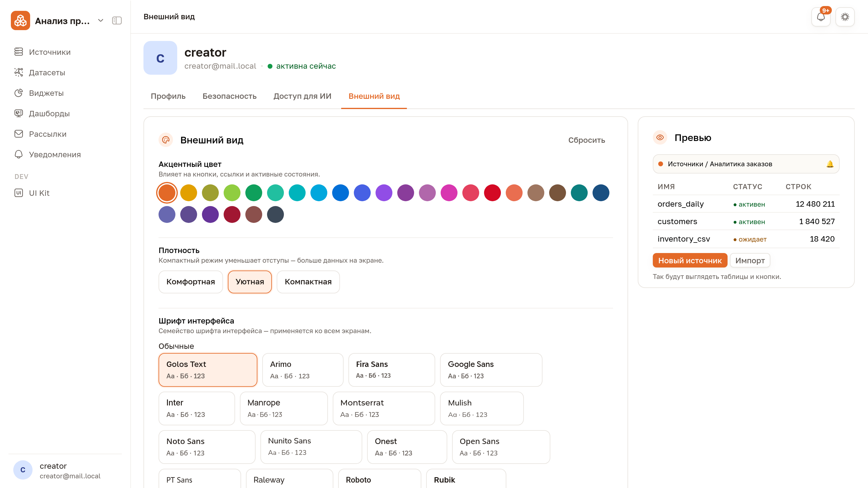Open Рассылки menu item

point(65,134)
